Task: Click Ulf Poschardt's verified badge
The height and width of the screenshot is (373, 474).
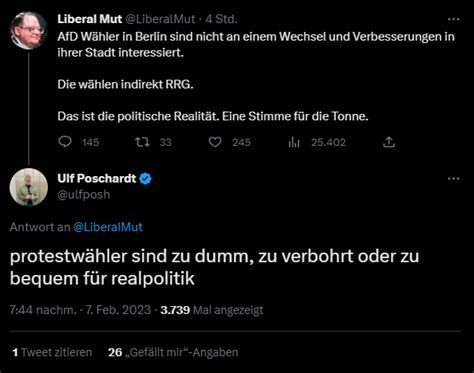Action: (x=145, y=179)
